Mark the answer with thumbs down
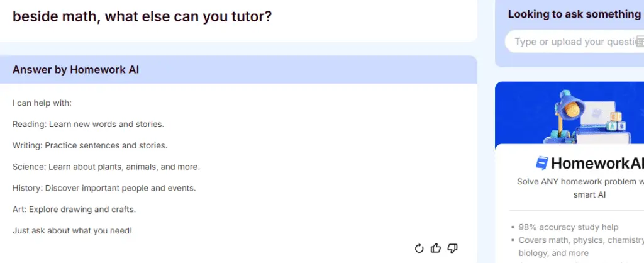Viewport: 644px width, 263px height. [452, 248]
